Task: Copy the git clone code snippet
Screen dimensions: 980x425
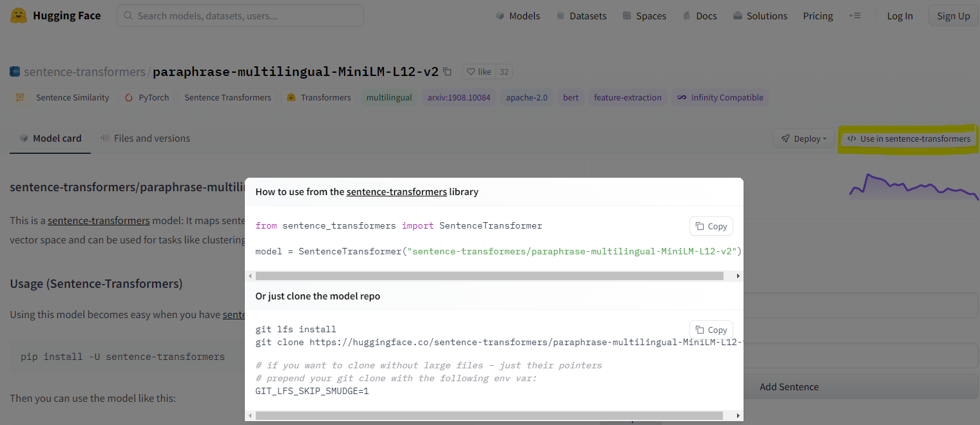Action: click(711, 330)
